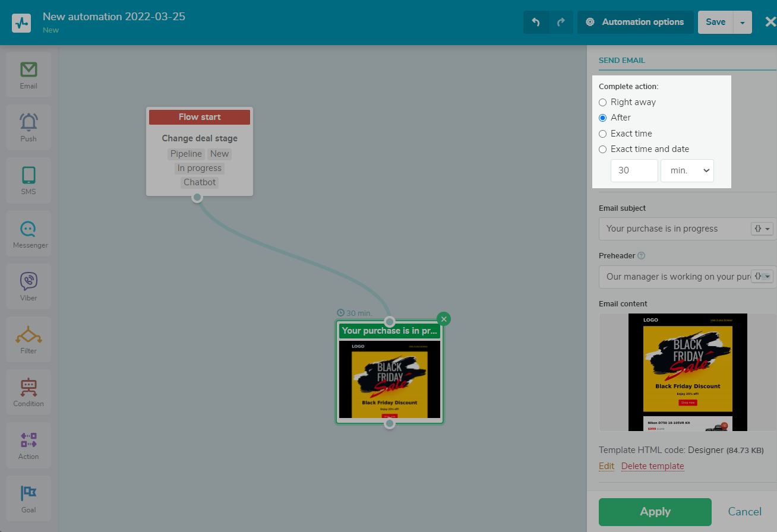Open the min. time unit dropdown
This screenshot has width=777, height=532.
[687, 170]
